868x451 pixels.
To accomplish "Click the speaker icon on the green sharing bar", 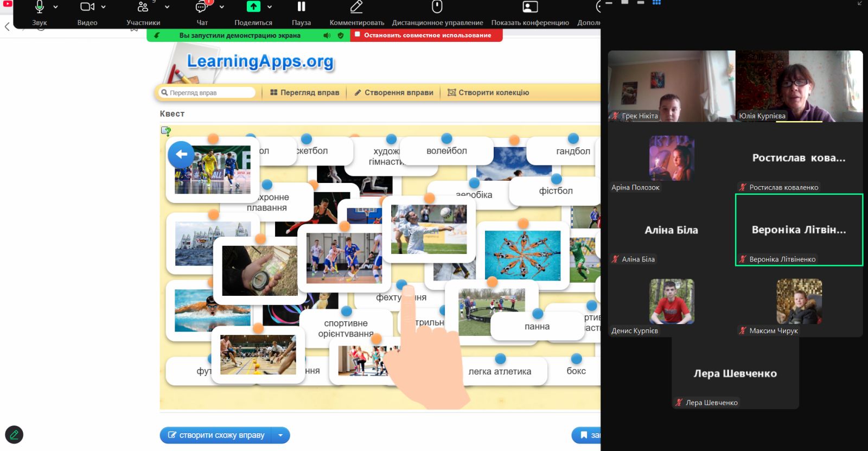I will [327, 35].
